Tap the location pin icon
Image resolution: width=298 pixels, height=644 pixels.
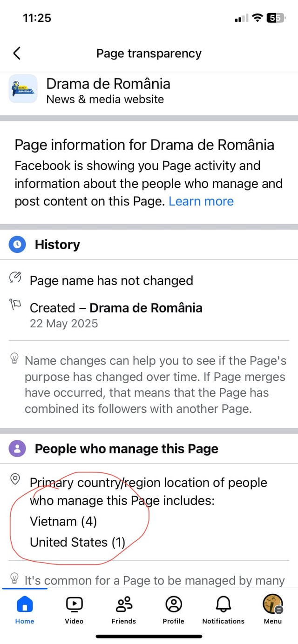[x=15, y=478]
